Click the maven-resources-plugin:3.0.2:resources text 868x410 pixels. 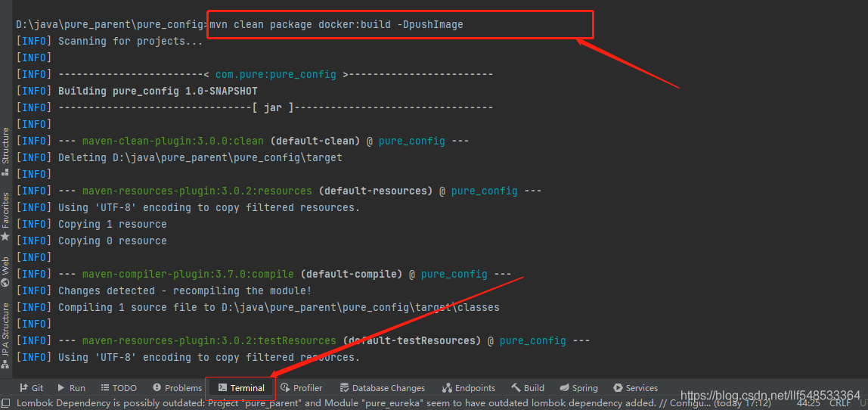click(x=197, y=191)
